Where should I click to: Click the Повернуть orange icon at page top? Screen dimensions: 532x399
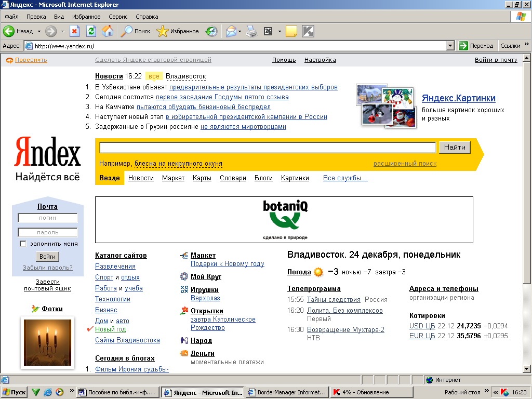pos(9,60)
